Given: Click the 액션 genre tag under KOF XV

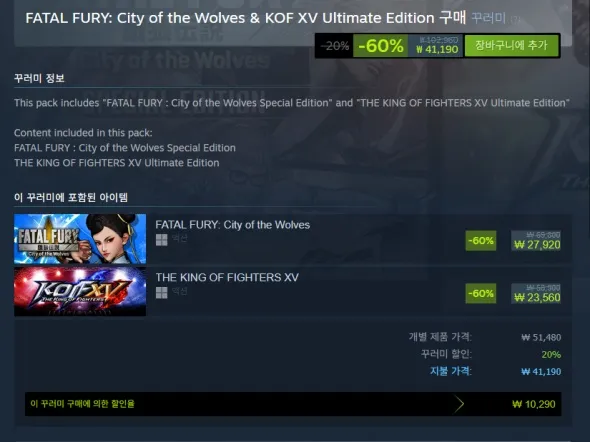Looking at the screenshot, I should click(179, 291).
